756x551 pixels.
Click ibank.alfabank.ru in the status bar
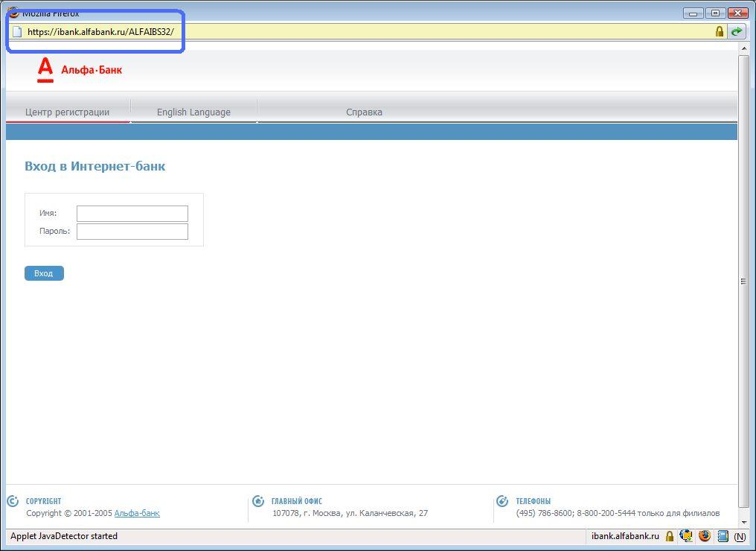click(625, 536)
